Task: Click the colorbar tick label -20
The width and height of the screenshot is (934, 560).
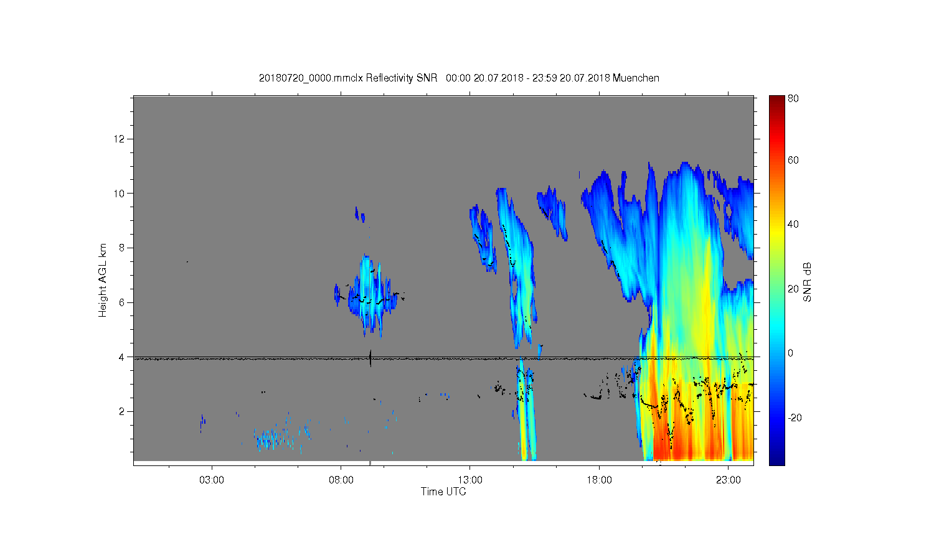Action: [795, 418]
